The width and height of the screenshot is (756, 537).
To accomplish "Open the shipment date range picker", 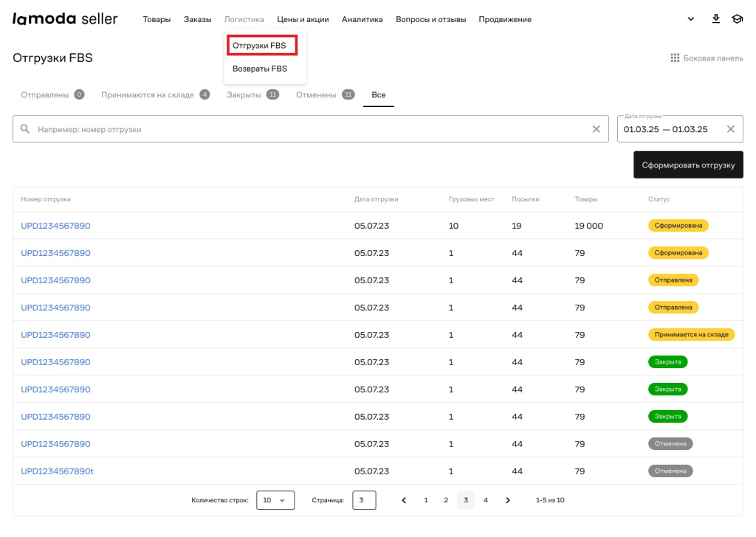I will (x=666, y=129).
